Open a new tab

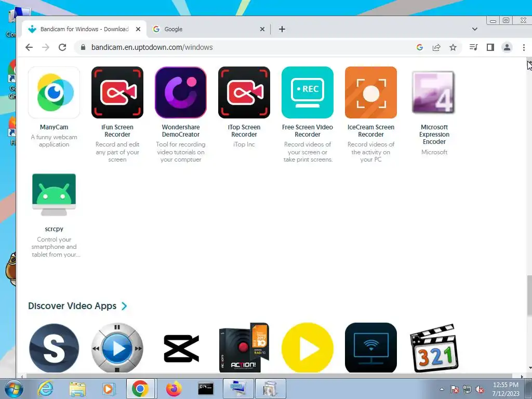click(x=282, y=29)
